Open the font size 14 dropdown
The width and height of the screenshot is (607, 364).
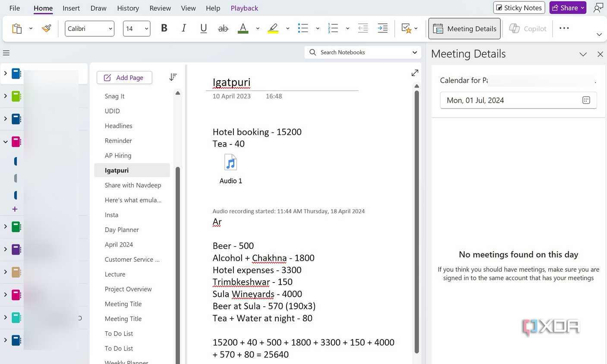pos(137,28)
